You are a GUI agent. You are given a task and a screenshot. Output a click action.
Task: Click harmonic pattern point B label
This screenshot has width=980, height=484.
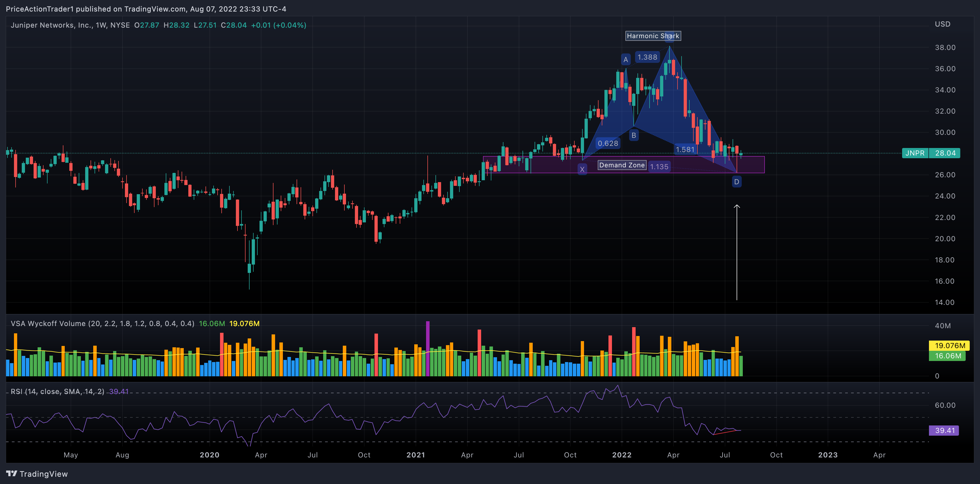633,135
